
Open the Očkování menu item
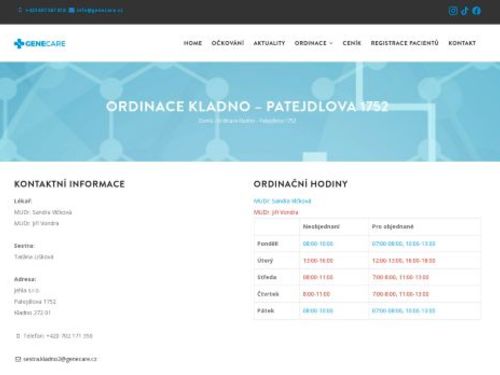(228, 43)
